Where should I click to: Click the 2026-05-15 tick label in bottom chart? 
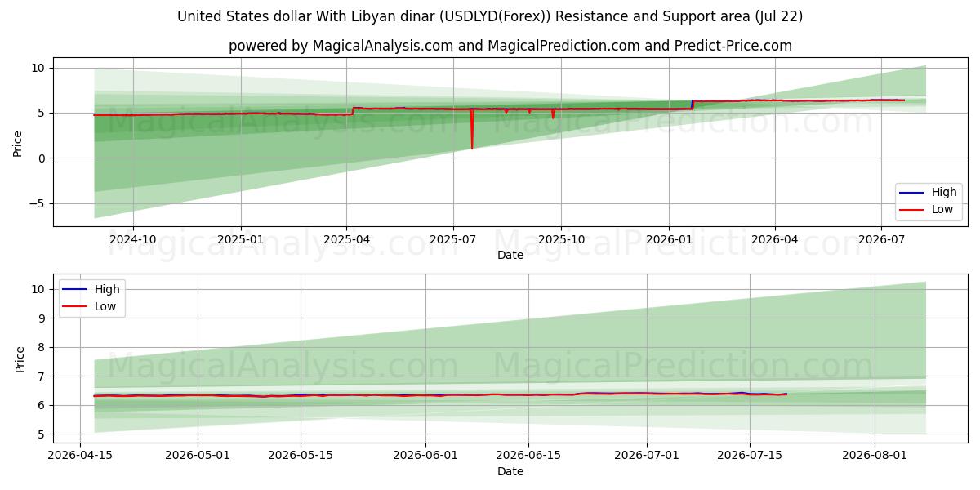[x=301, y=456]
